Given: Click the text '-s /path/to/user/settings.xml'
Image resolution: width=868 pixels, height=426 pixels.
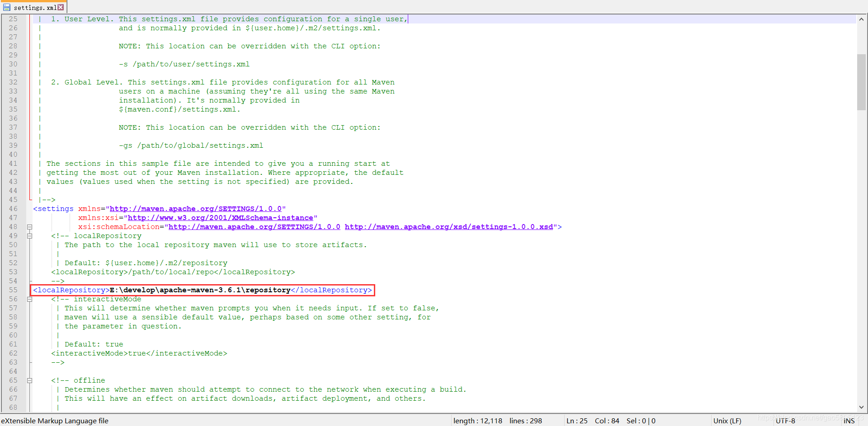Looking at the screenshot, I should point(184,64).
